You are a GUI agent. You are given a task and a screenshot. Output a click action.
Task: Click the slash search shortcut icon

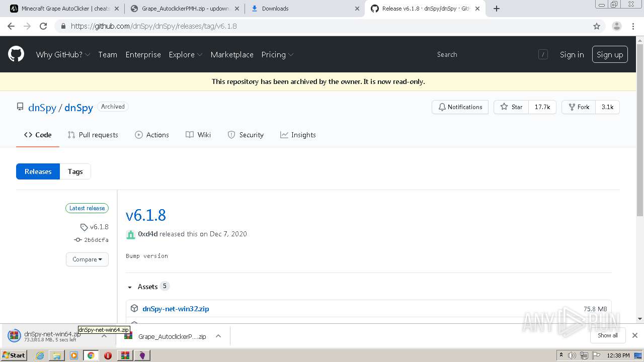(543, 54)
